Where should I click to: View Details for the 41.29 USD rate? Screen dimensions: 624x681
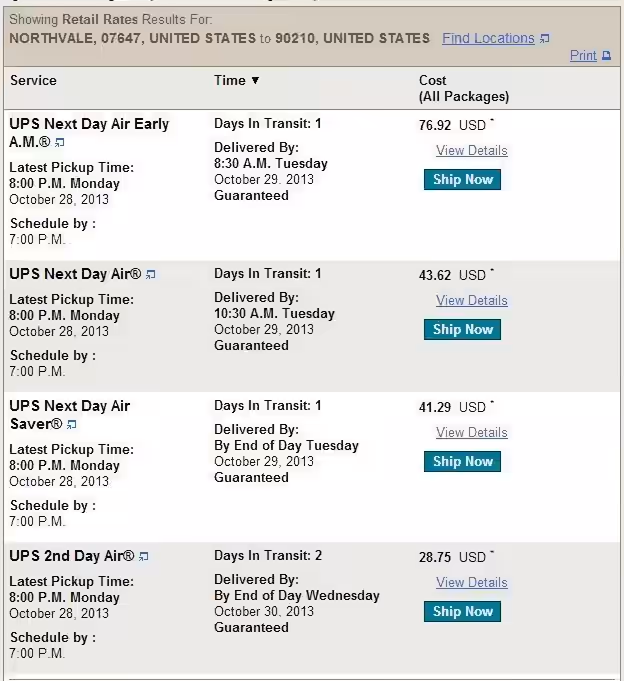(x=472, y=433)
